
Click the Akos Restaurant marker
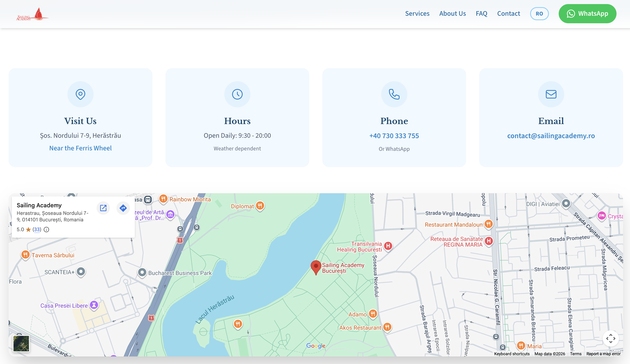tap(387, 327)
